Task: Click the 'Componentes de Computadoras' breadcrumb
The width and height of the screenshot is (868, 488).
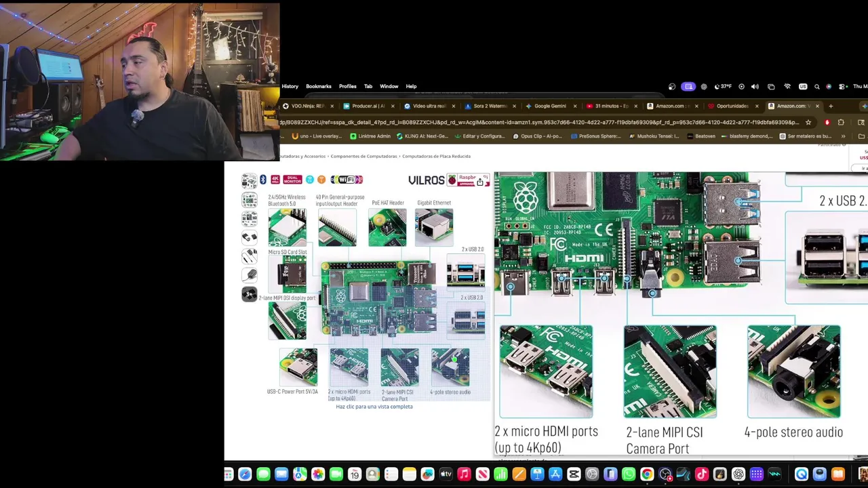Action: tap(363, 157)
